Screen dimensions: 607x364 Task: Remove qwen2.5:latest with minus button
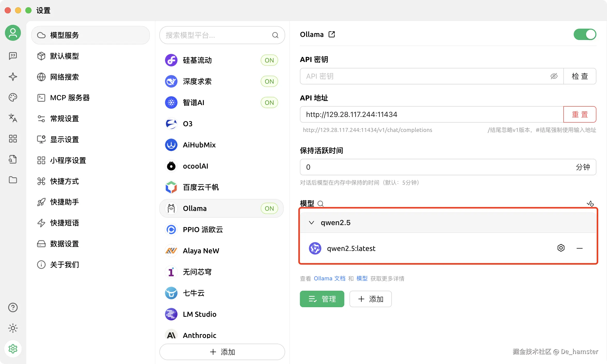click(579, 248)
